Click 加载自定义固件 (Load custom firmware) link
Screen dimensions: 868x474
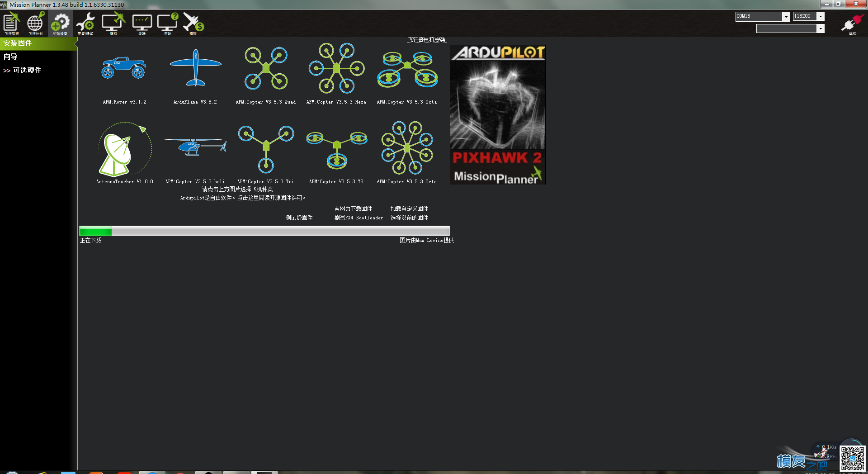(409, 209)
